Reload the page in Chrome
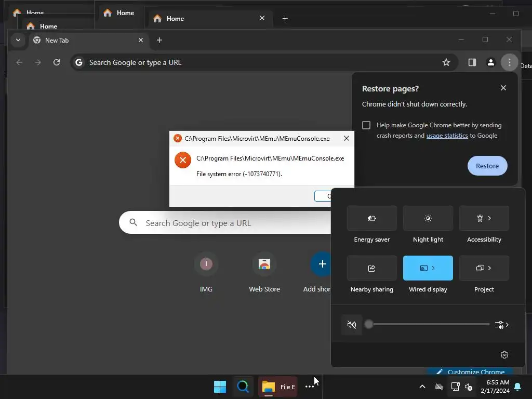Viewport: 532px width, 399px height. tap(57, 62)
